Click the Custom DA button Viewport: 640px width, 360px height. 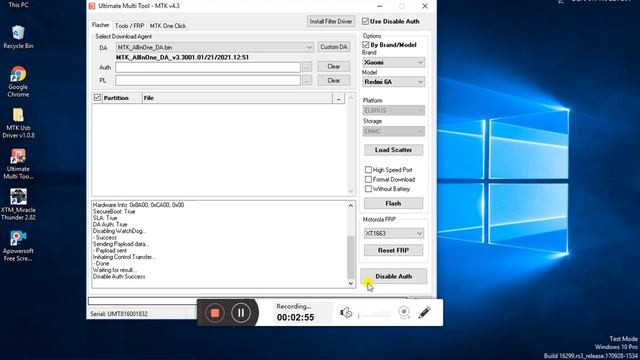(x=333, y=47)
